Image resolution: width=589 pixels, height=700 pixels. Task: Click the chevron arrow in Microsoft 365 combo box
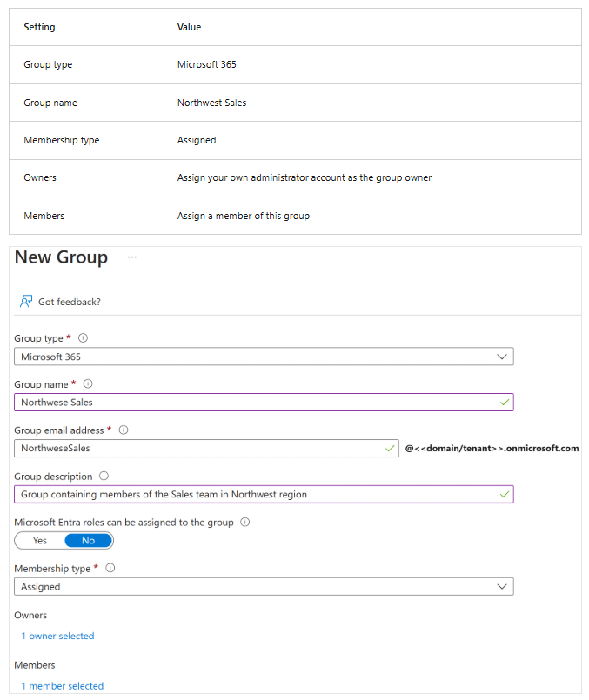(x=501, y=357)
